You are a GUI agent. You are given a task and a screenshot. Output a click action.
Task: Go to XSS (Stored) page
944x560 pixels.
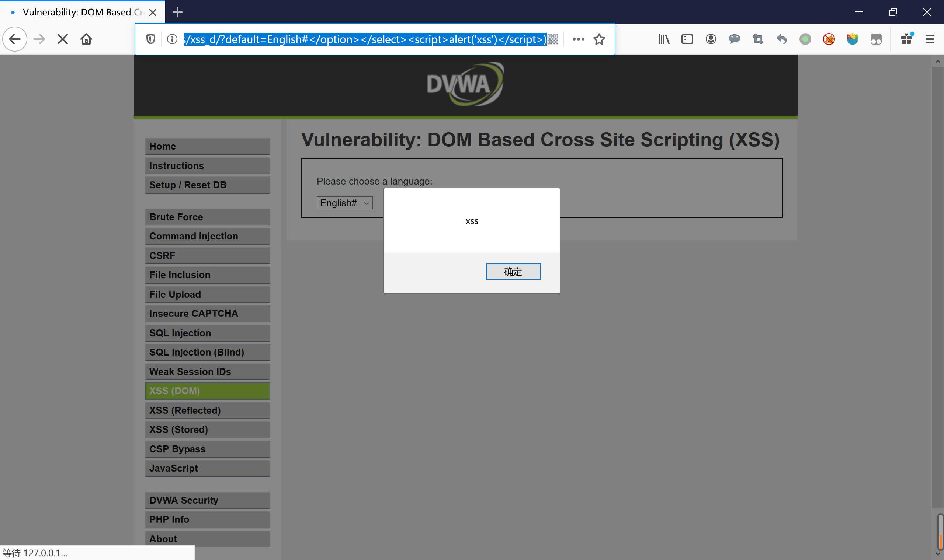click(207, 430)
